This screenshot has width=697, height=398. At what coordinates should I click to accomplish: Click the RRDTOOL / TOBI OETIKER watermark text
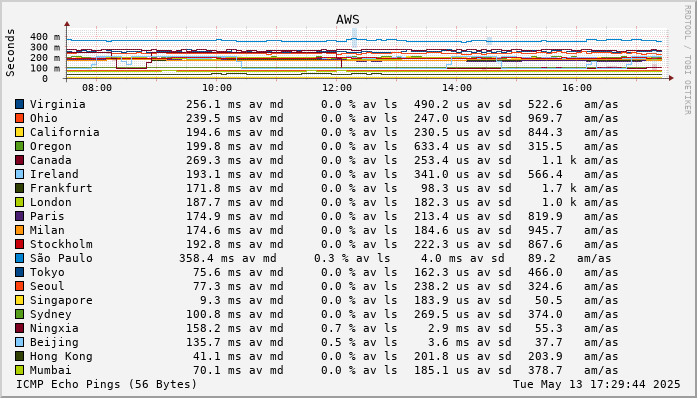[687, 60]
